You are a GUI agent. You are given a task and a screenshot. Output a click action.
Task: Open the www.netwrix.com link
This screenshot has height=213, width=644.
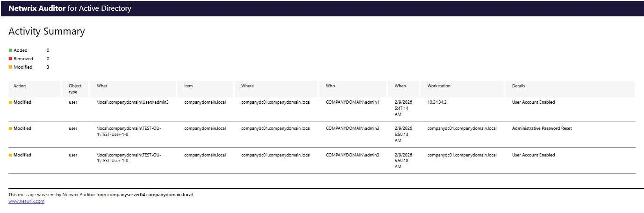(26, 201)
